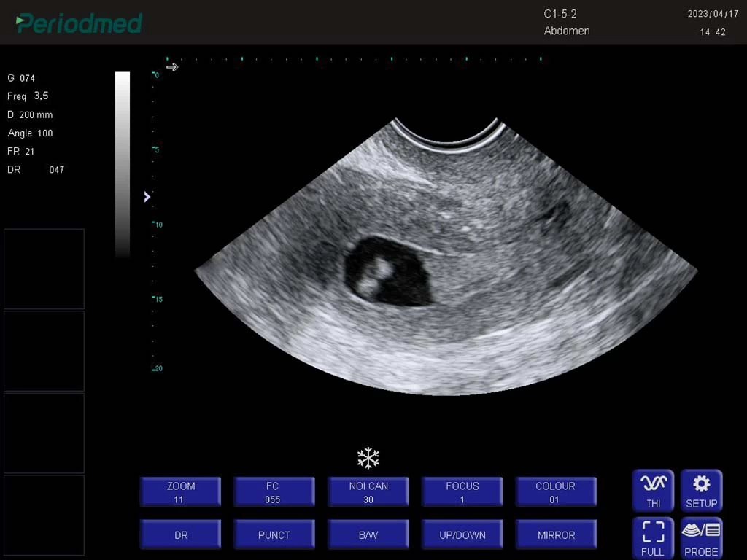Click the 5 cm depth scale mark
This screenshot has width=747, height=560.
click(x=156, y=149)
